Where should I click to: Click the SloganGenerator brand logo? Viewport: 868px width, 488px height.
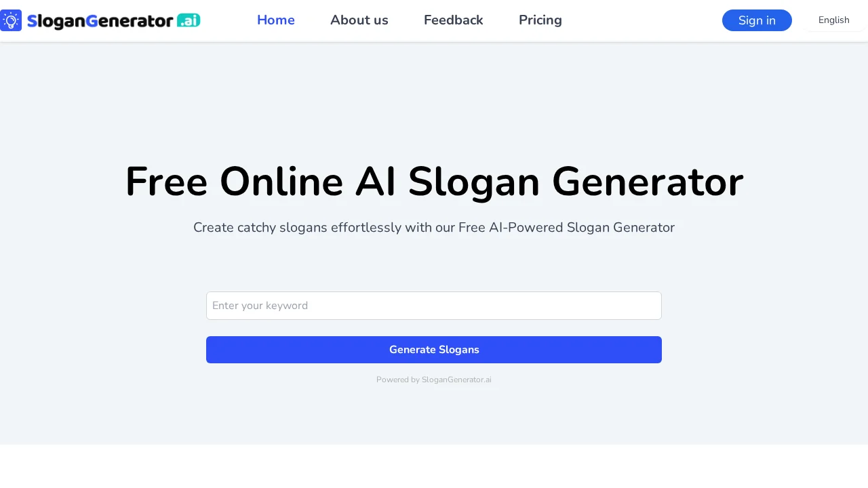[100, 20]
